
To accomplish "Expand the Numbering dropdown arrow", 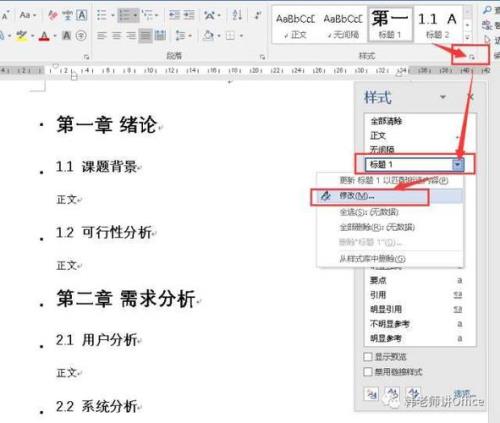I will click(135, 15).
